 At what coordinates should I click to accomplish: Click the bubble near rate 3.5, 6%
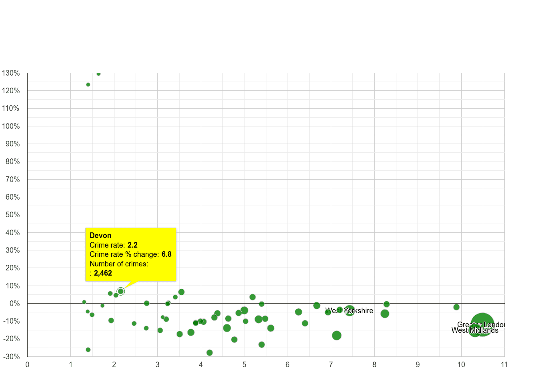tap(181, 292)
